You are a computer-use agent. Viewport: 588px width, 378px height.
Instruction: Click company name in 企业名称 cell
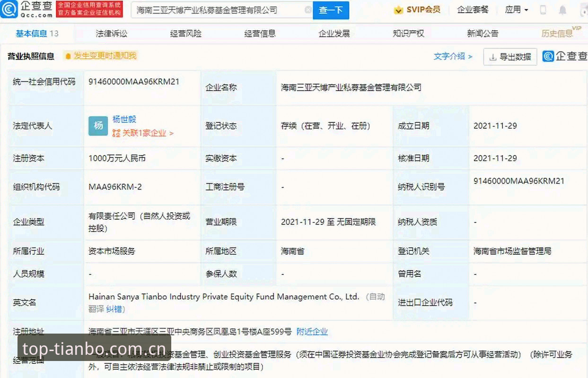351,87
